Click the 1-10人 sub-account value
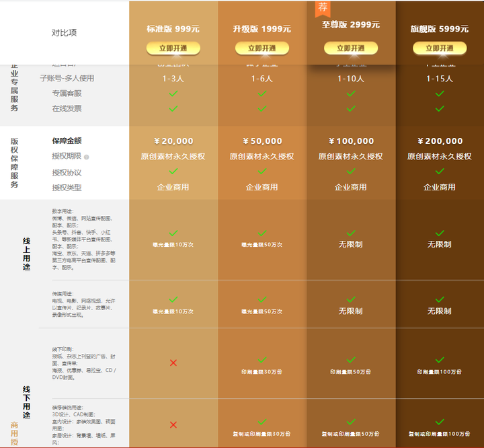Screen dimensions: 484x448 (351, 79)
